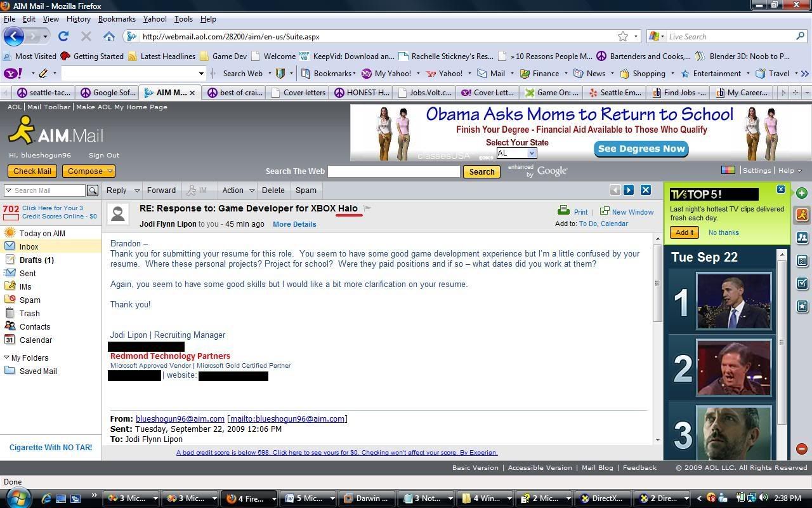Open the Search Mail filter dropdown
812x508 pixels.
(8, 190)
